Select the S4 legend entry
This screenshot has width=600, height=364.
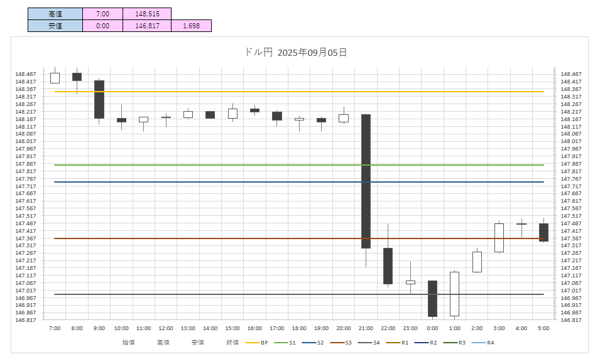tap(370, 343)
